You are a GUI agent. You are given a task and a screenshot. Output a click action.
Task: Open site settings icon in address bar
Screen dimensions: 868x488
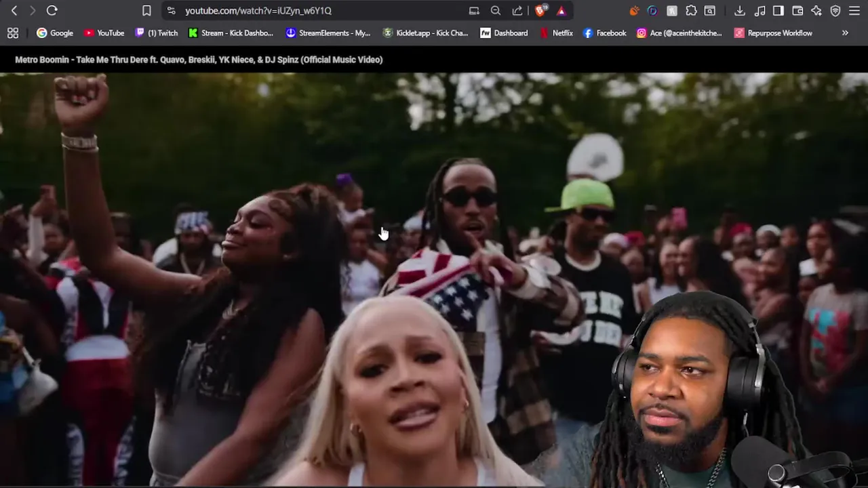[171, 11]
